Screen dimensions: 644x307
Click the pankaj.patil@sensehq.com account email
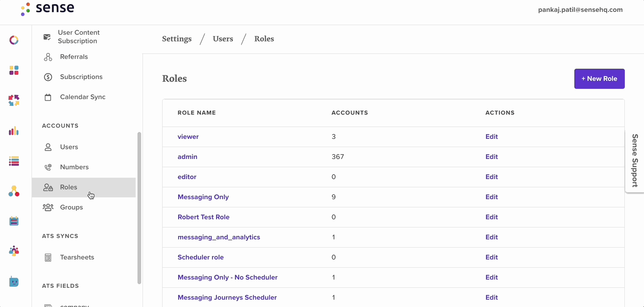click(x=580, y=10)
